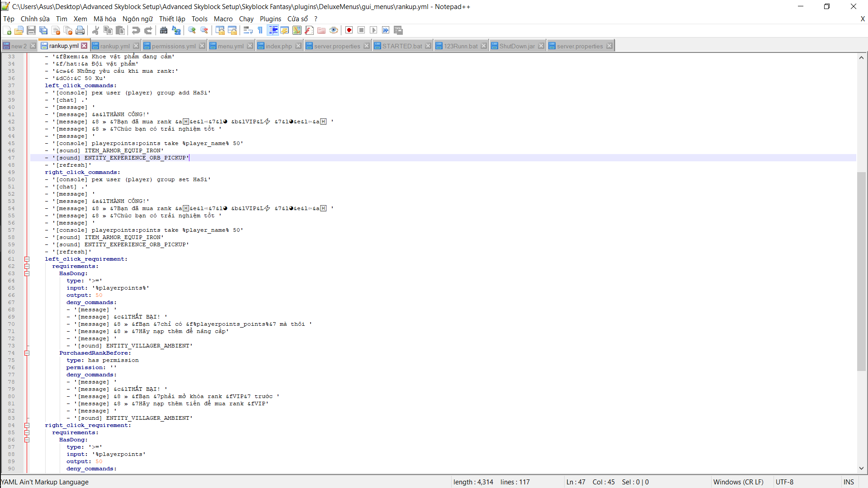Image resolution: width=868 pixels, height=488 pixels.
Task: Close the index.php tab
Action: click(298, 46)
